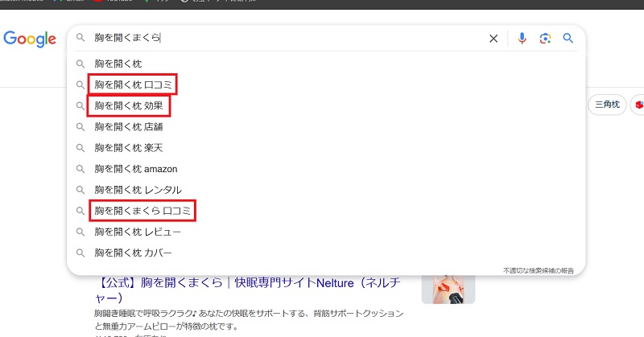Click the result snippet 胸開き睡眠で呼吸ラクラク

(x=249, y=320)
